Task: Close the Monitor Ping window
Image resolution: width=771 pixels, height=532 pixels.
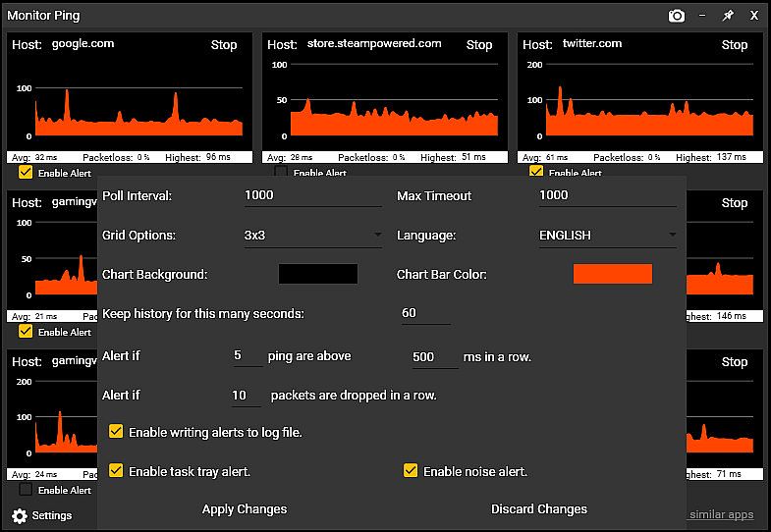Action: [x=753, y=16]
